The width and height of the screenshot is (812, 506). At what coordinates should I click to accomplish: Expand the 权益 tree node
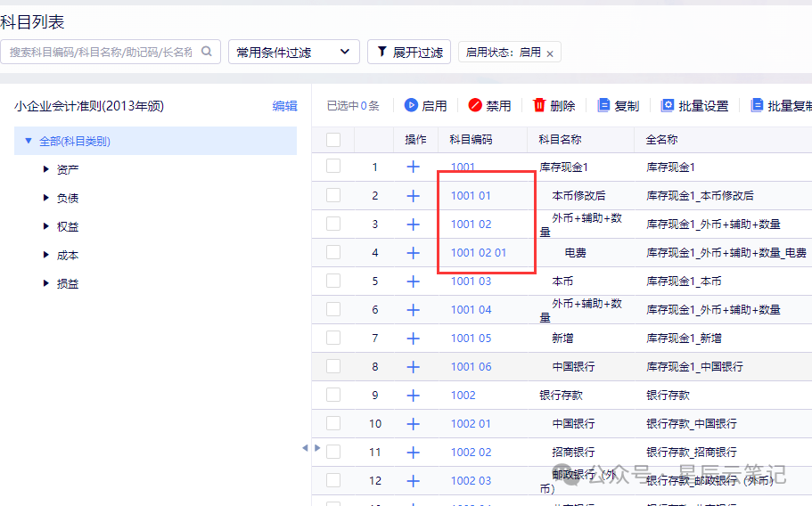pyautogui.click(x=45, y=226)
